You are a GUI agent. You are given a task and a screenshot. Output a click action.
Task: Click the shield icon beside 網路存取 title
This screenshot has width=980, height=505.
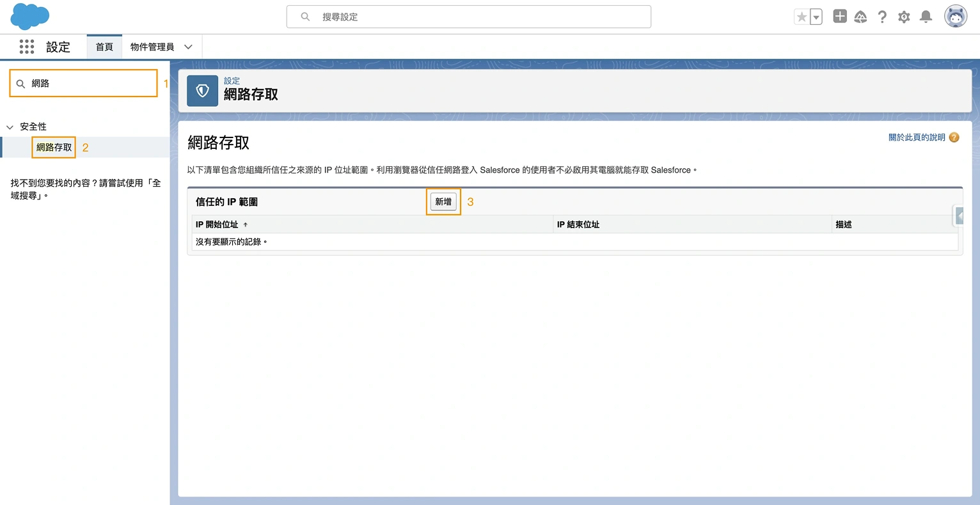point(202,91)
